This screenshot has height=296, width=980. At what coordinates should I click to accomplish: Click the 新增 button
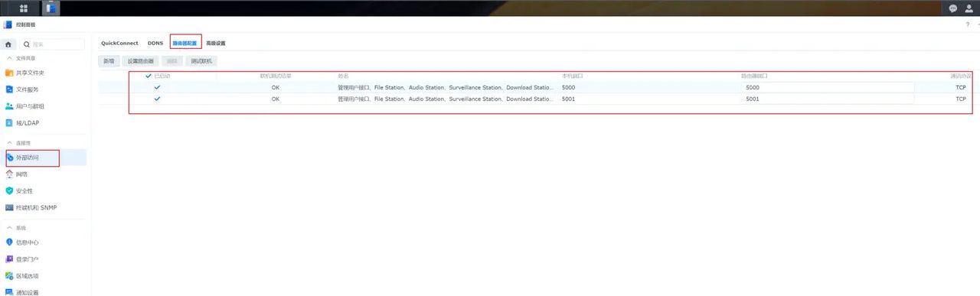coord(109,60)
